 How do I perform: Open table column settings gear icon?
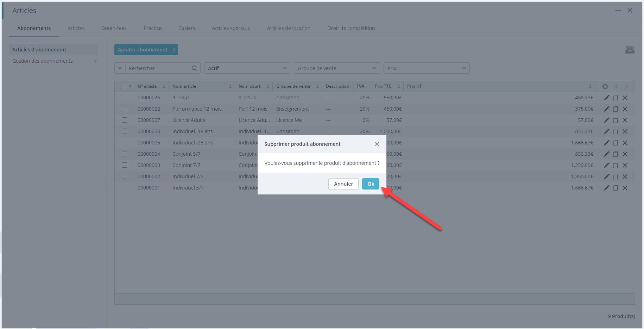(x=605, y=86)
